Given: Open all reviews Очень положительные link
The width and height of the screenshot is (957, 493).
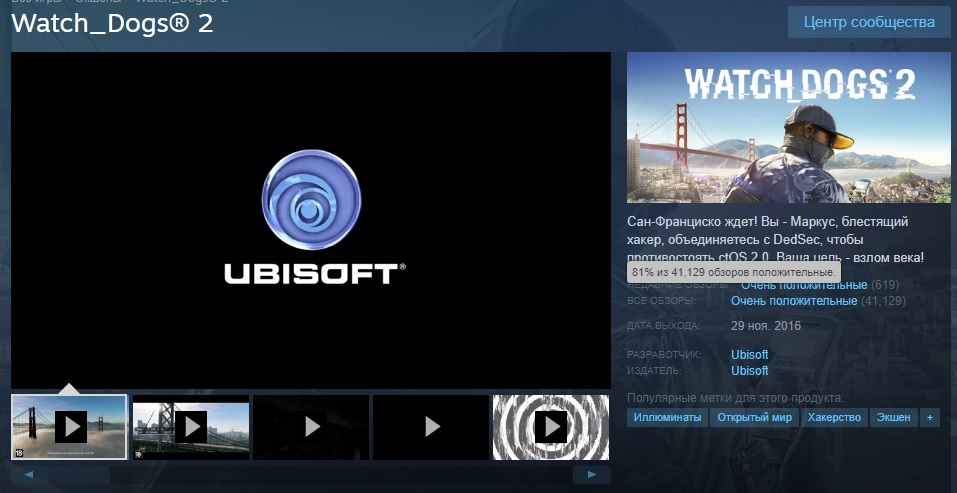Looking at the screenshot, I should 794,301.
